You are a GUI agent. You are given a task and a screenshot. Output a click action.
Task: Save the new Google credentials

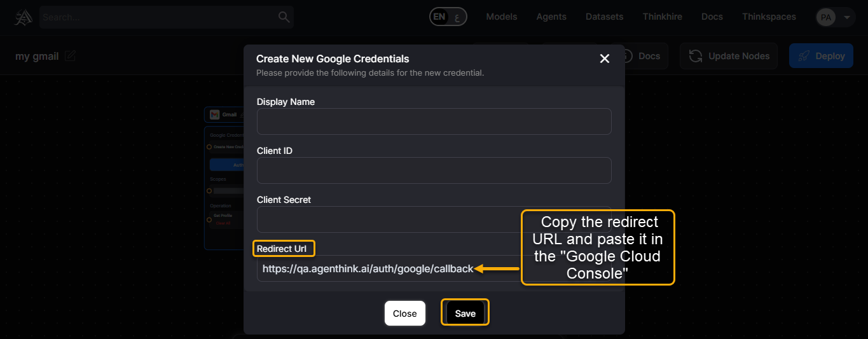(465, 313)
